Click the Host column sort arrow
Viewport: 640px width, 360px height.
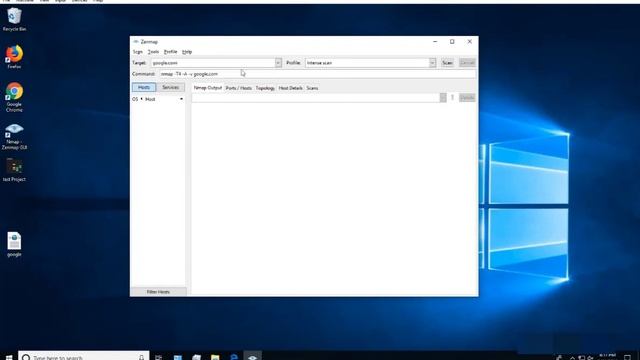pyautogui.click(x=181, y=99)
